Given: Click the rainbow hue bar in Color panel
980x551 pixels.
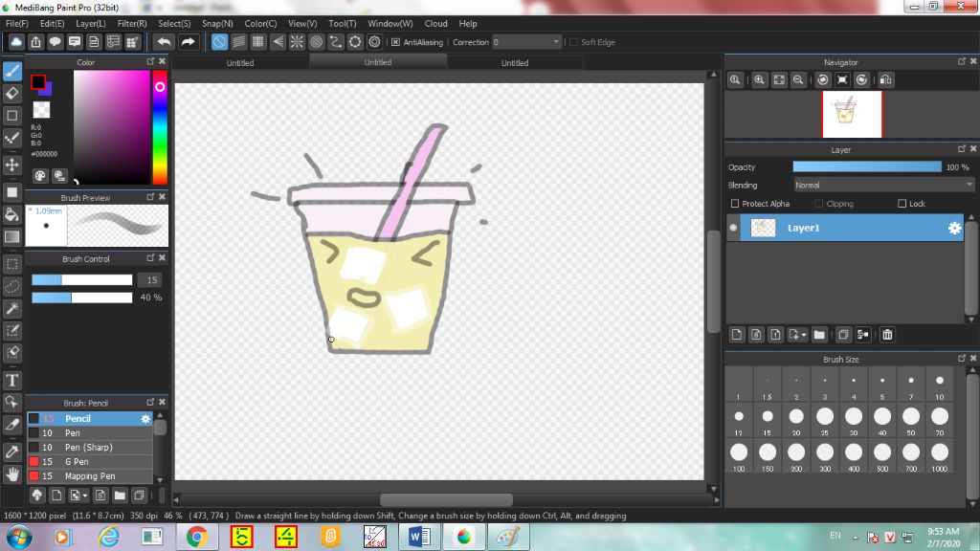Looking at the screenshot, I should 160,127.
